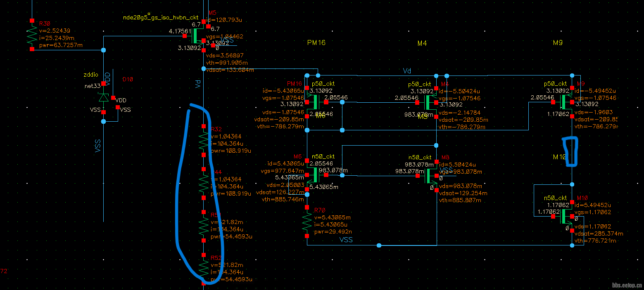Click the id=-5.50424u annotation
This screenshot has height=290, width=644.
459,91
